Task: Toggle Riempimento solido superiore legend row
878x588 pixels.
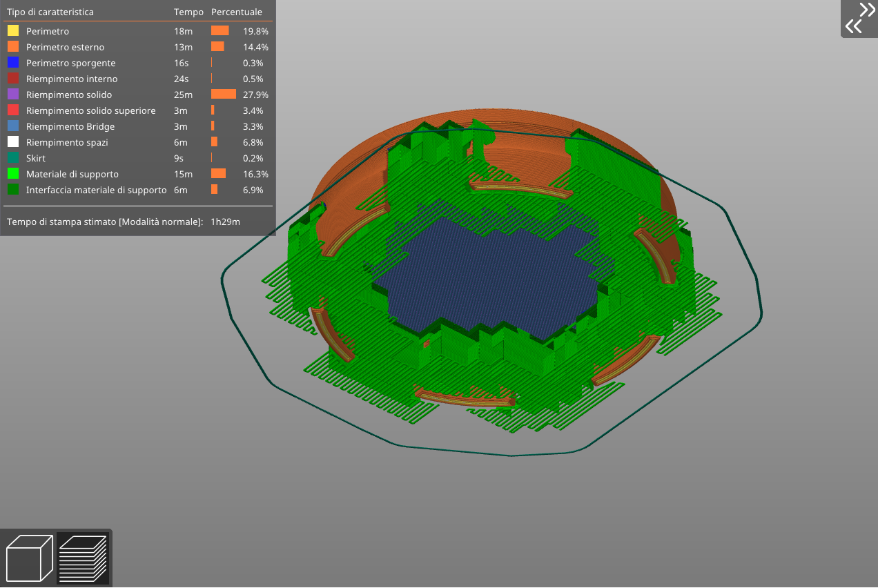Action: click(137, 110)
